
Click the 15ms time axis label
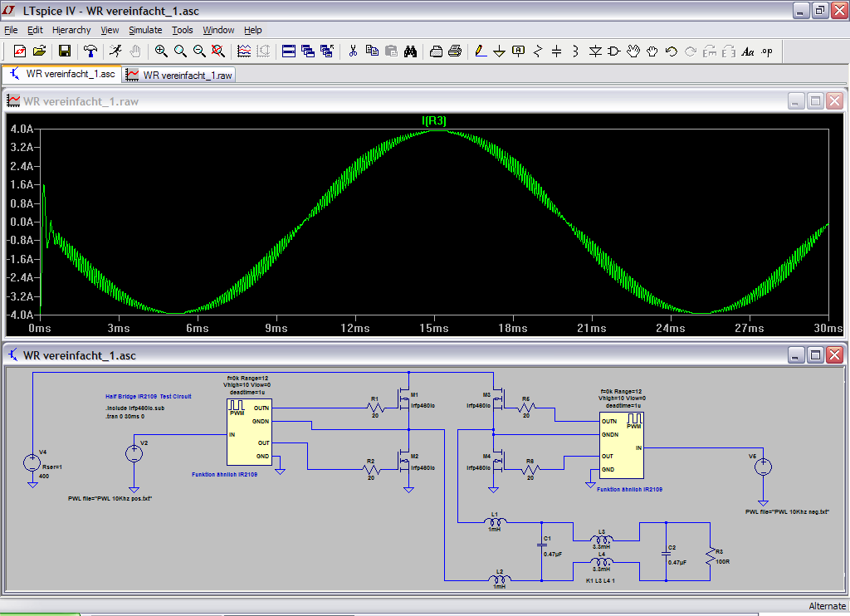pyautogui.click(x=434, y=328)
